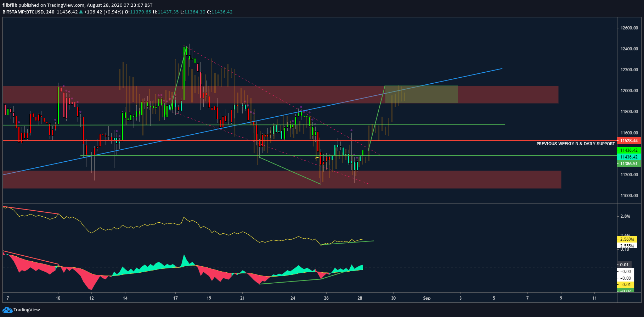This screenshot has width=644, height=317.
Task: Click the 11800.00 price axis label
Action: [629, 112]
